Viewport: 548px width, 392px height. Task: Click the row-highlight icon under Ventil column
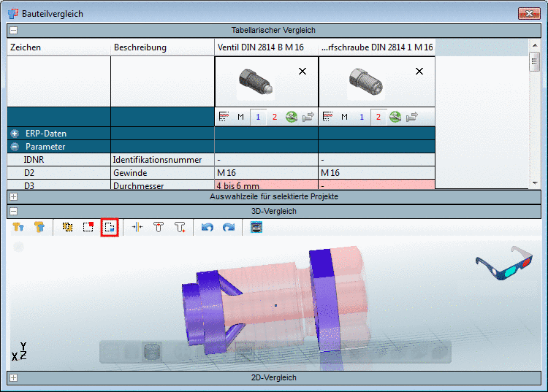[224, 117]
